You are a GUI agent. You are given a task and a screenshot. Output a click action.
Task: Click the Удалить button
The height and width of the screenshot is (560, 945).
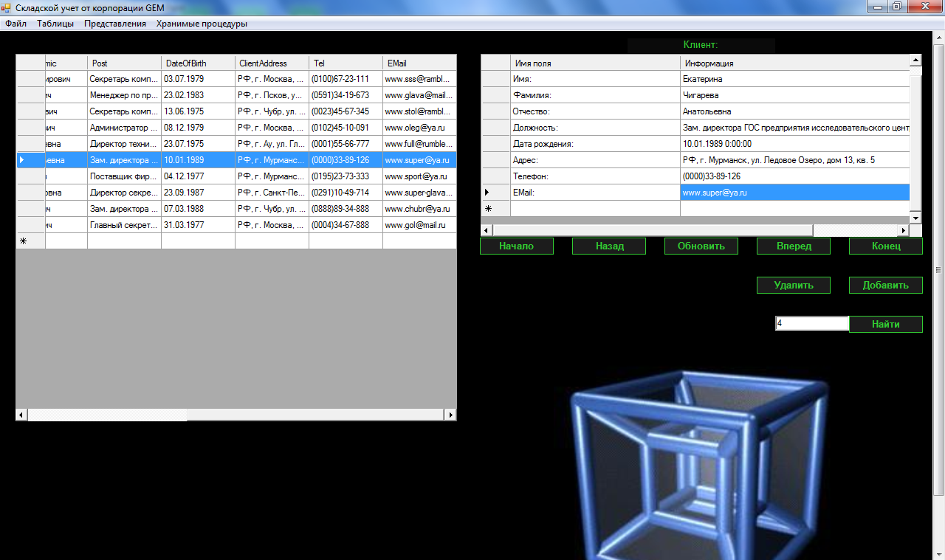(x=794, y=285)
